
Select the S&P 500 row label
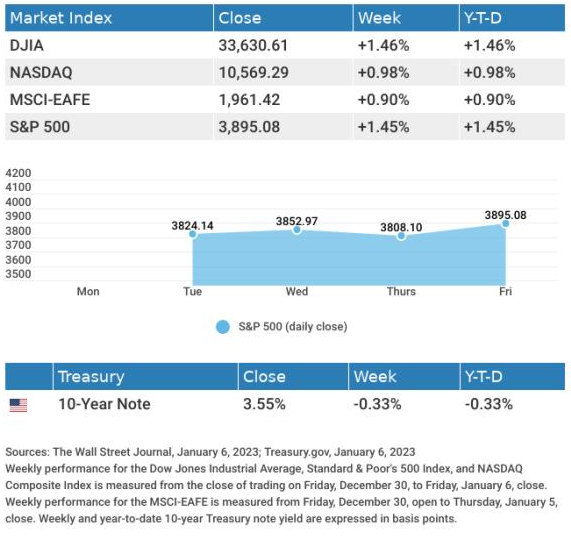tap(40, 127)
